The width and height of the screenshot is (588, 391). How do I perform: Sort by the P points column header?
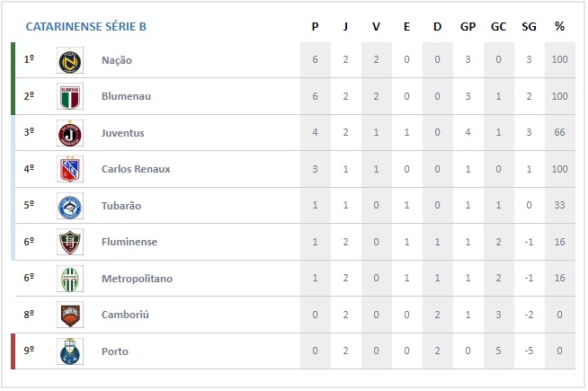315,27
